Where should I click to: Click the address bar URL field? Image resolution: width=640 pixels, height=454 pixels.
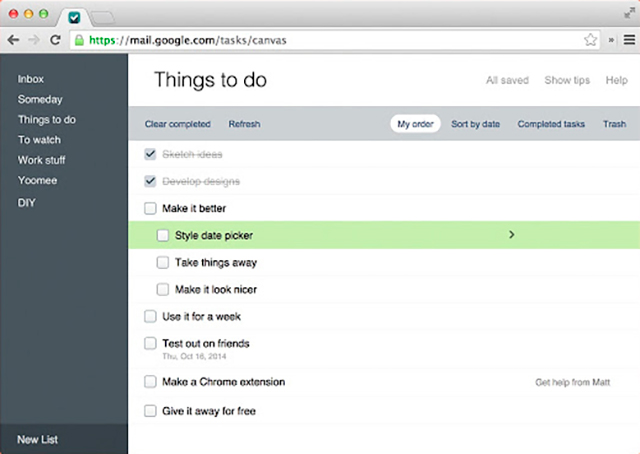tap(335, 40)
